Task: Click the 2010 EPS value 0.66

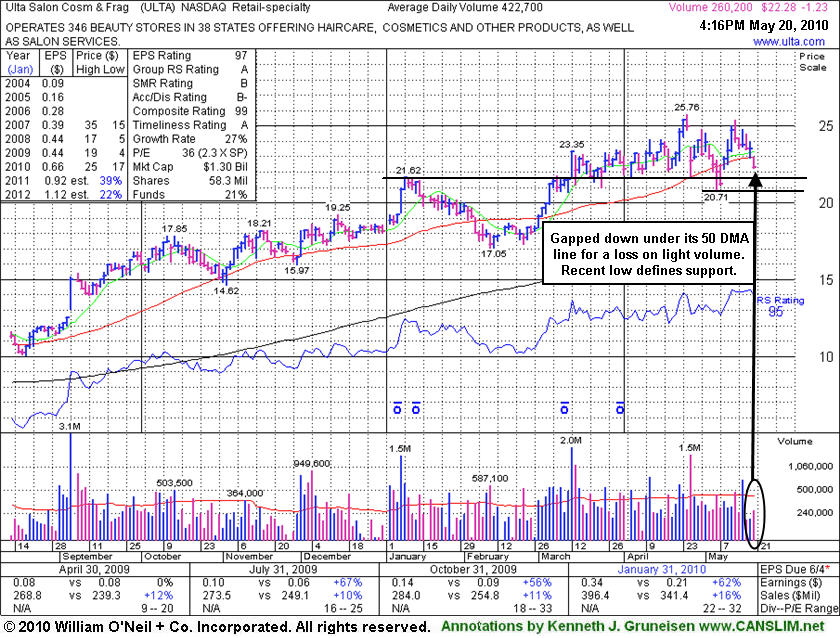Action: click(54, 167)
